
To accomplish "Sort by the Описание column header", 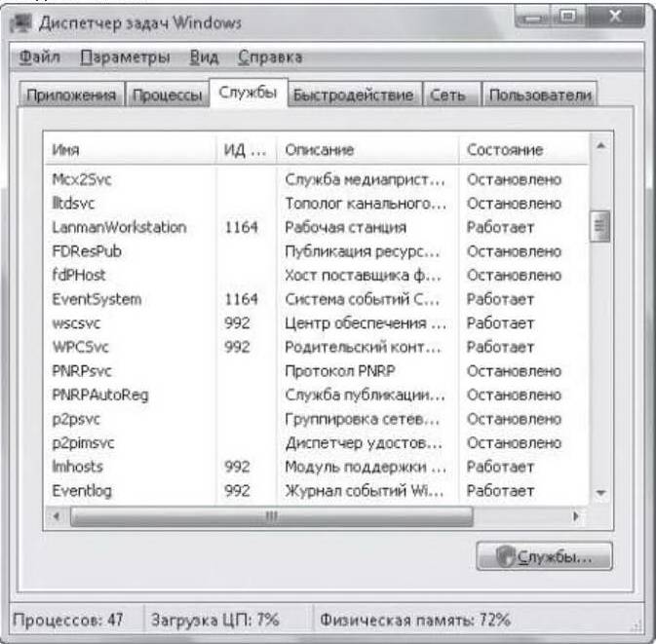I will click(x=367, y=150).
